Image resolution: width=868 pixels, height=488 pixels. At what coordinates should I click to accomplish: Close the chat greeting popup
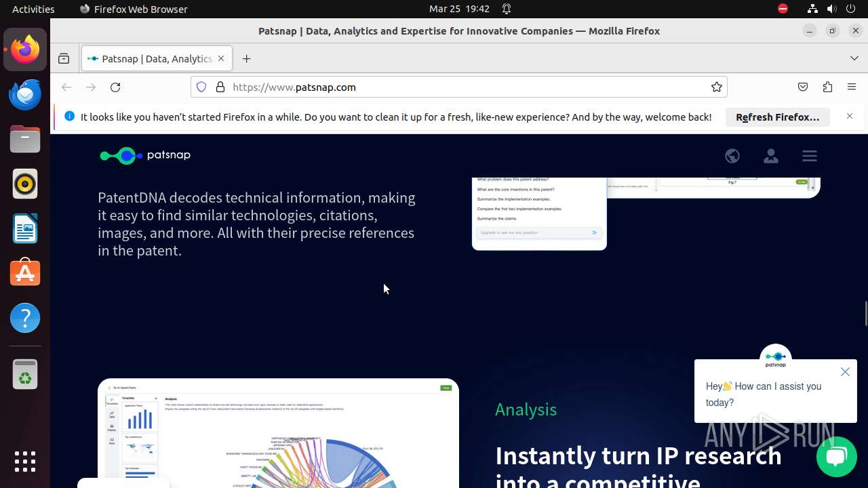[845, 371]
